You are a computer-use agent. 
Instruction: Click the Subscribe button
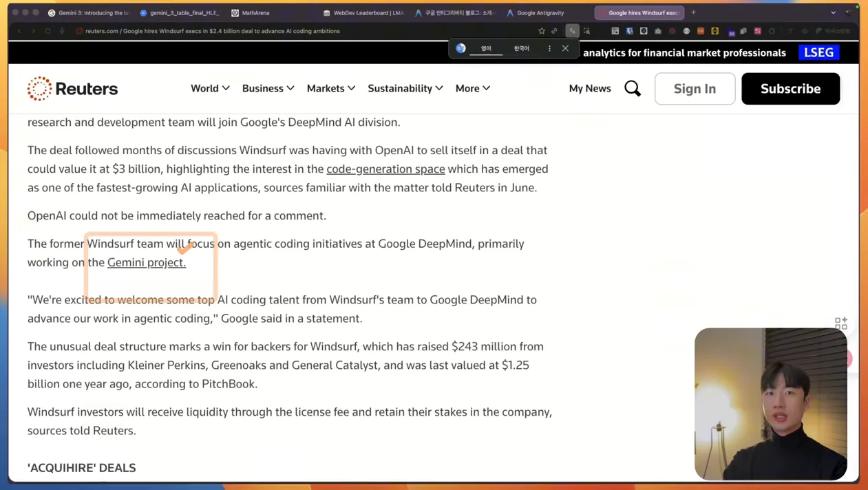(x=790, y=88)
